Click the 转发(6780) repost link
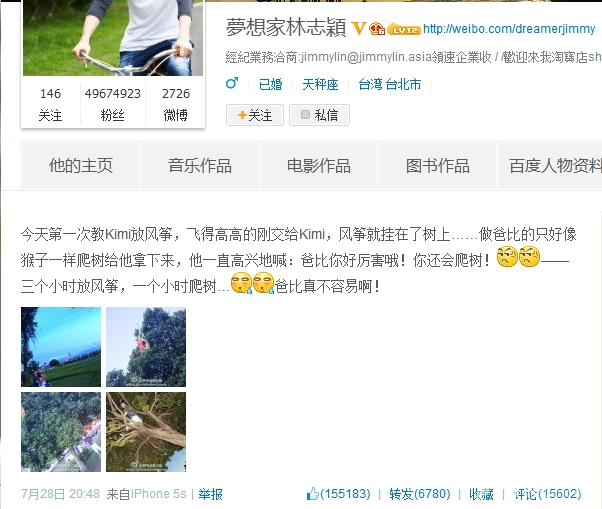The image size is (602, 509). click(420, 494)
